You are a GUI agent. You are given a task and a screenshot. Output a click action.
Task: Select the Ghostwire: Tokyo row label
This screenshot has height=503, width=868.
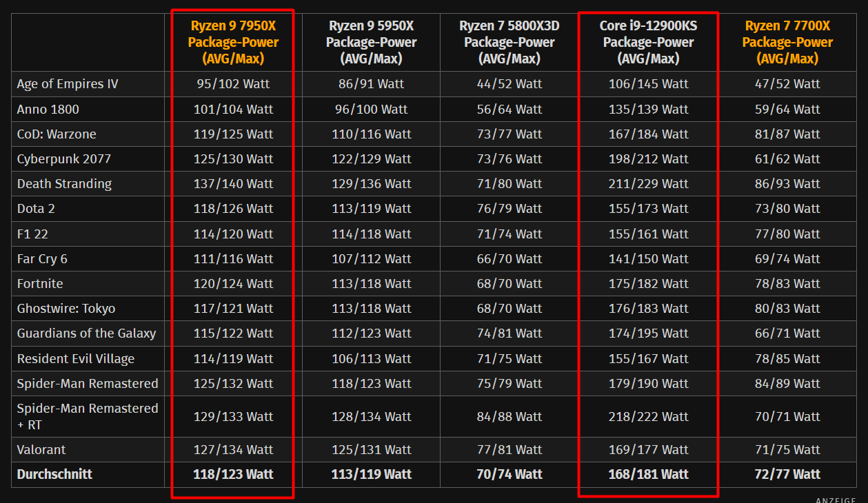pyautogui.click(x=66, y=308)
